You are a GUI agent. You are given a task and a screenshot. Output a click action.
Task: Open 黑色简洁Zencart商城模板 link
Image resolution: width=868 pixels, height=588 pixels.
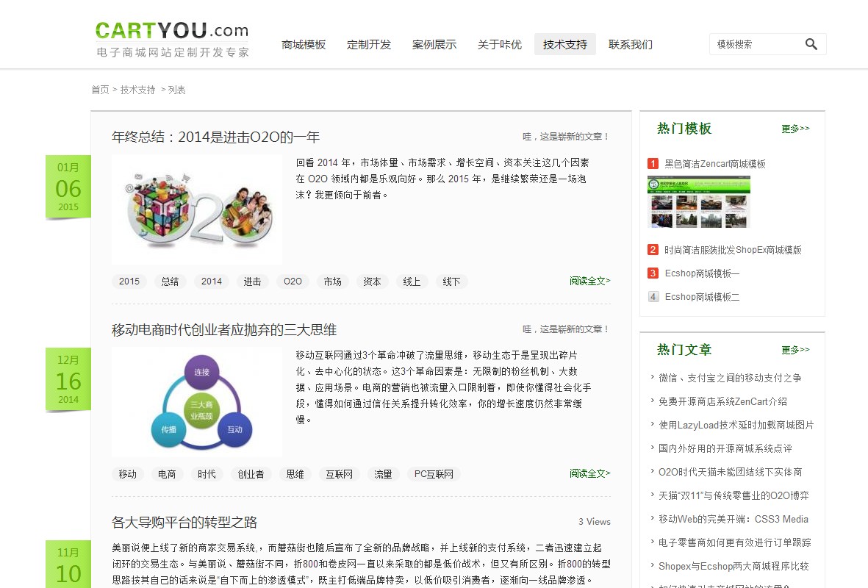(715, 164)
